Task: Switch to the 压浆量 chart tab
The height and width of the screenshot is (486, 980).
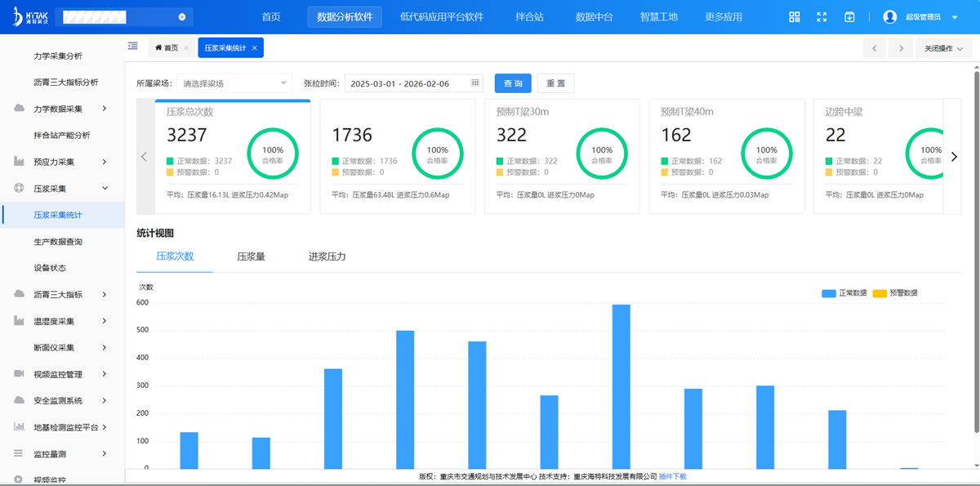Action: [251, 256]
